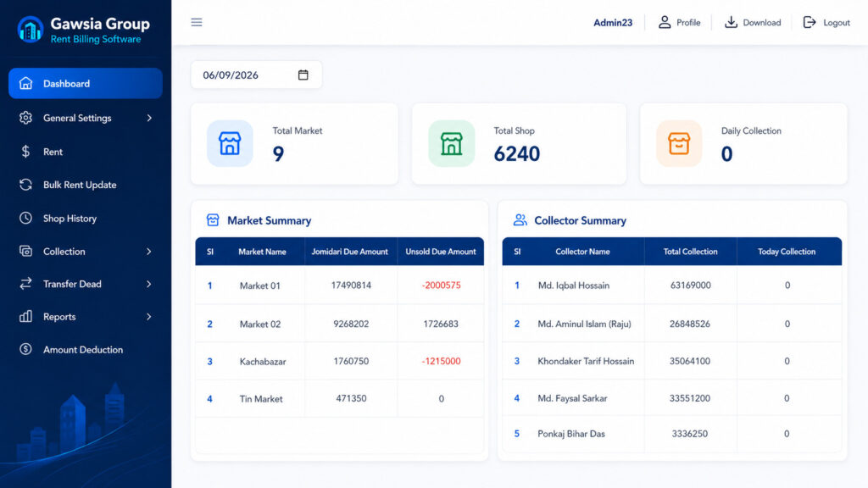The height and width of the screenshot is (488, 868).
Task: Click the Total Market value 9
Action: pyautogui.click(x=278, y=154)
